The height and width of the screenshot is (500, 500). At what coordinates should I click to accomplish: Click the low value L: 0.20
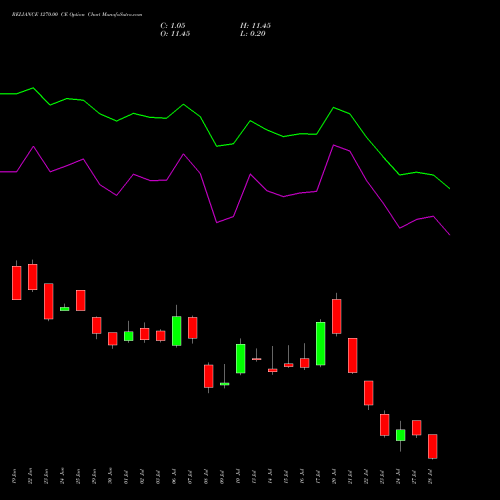click(253, 34)
